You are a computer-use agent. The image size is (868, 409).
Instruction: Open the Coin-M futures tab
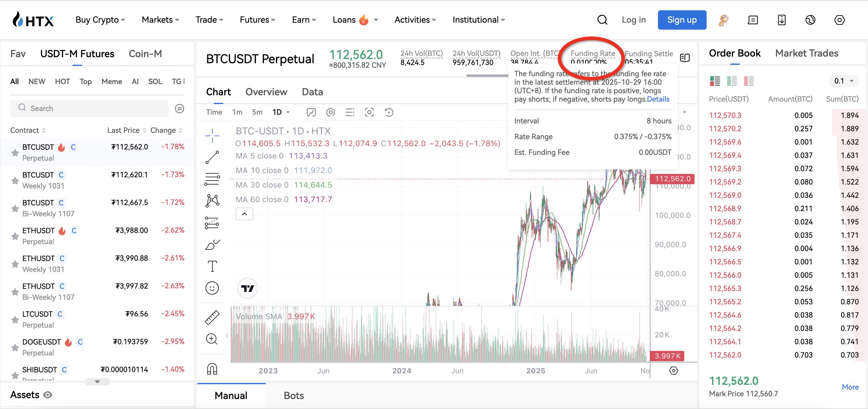tap(145, 54)
